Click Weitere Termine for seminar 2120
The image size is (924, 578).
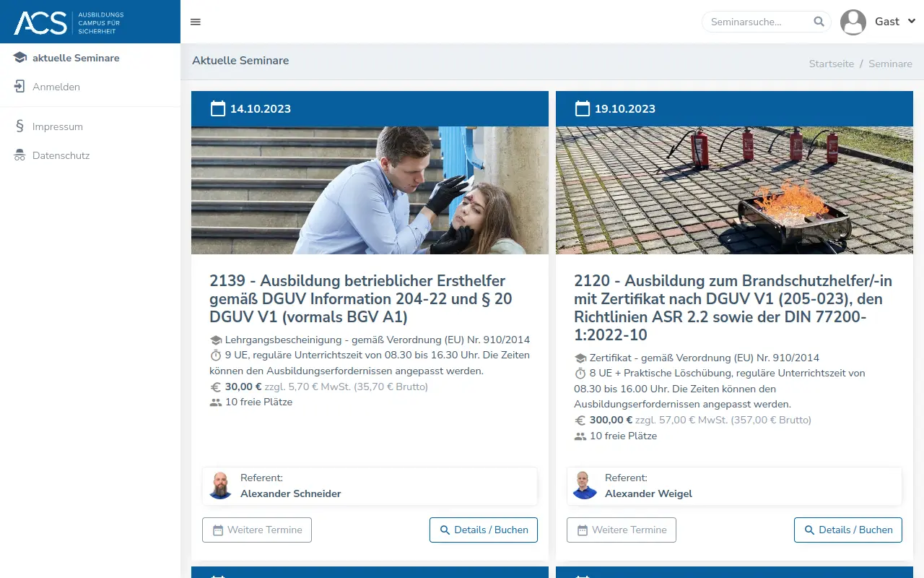click(622, 530)
